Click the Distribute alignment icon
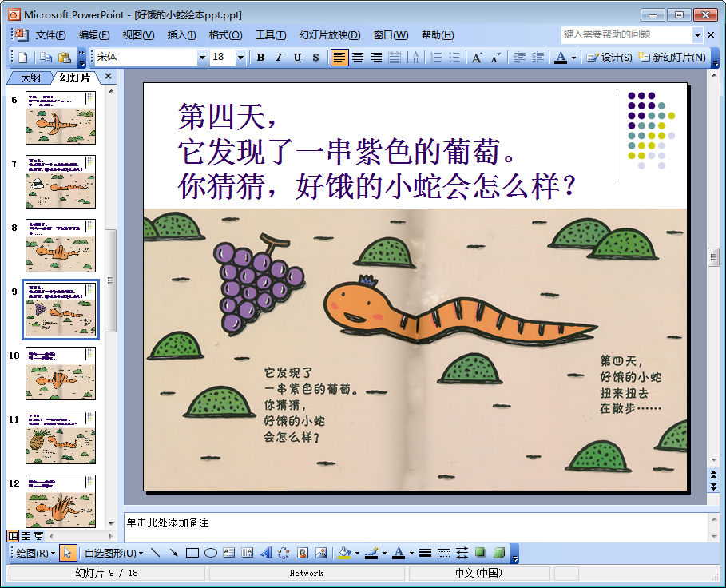This screenshot has height=588, width=726. (394, 58)
